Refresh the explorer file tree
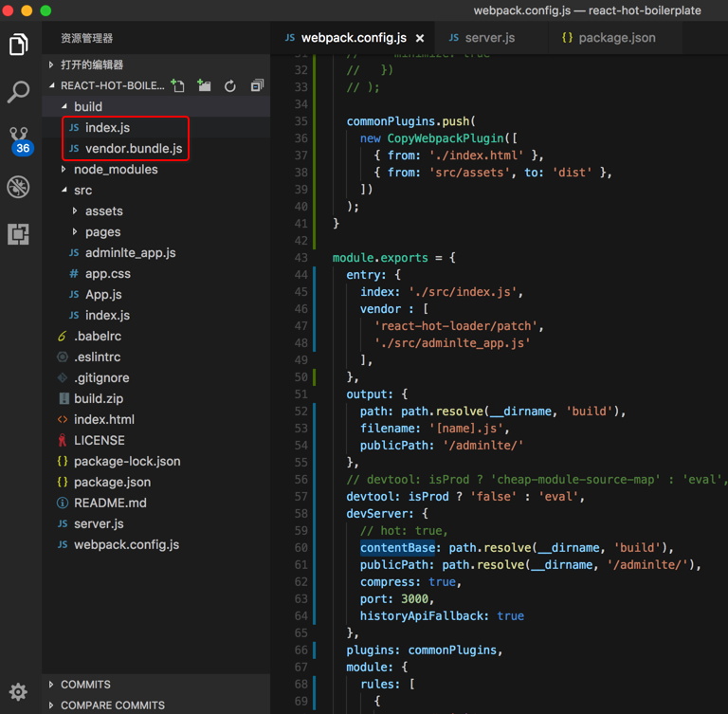This screenshot has height=714, width=728. (230, 85)
